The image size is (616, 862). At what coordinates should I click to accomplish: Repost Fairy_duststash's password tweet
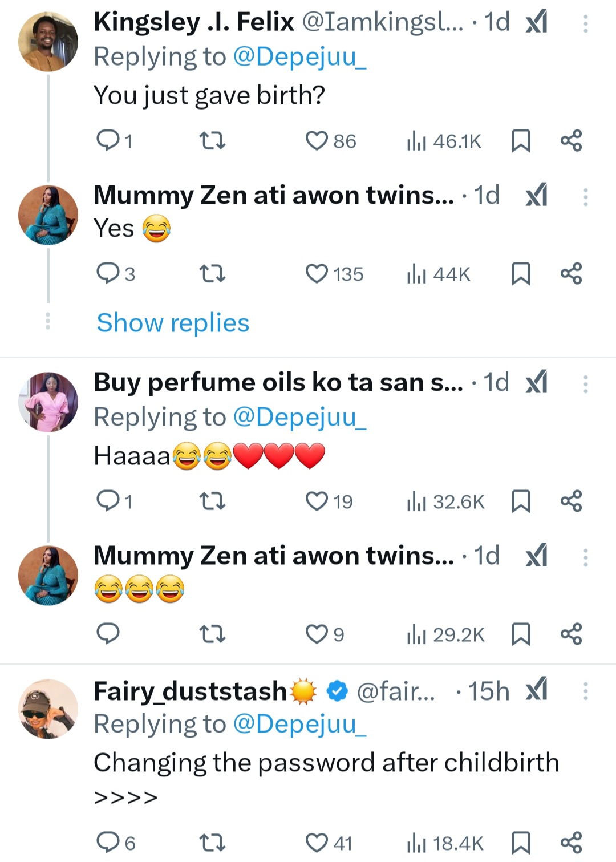213,843
